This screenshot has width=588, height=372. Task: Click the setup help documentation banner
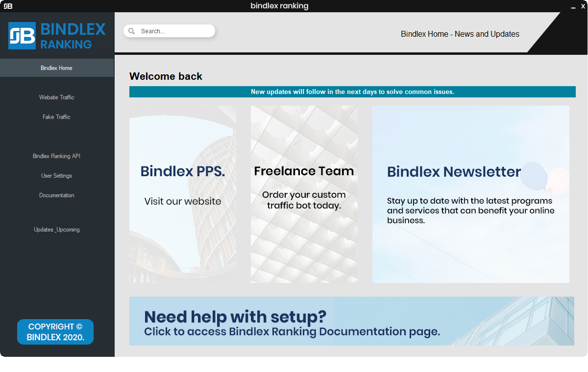(x=351, y=321)
